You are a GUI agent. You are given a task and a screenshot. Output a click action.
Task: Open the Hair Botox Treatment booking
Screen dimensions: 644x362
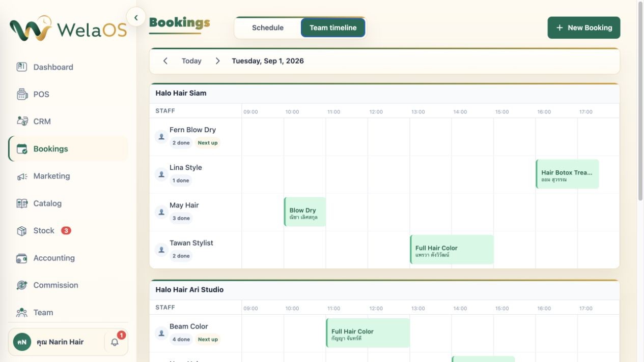click(567, 174)
